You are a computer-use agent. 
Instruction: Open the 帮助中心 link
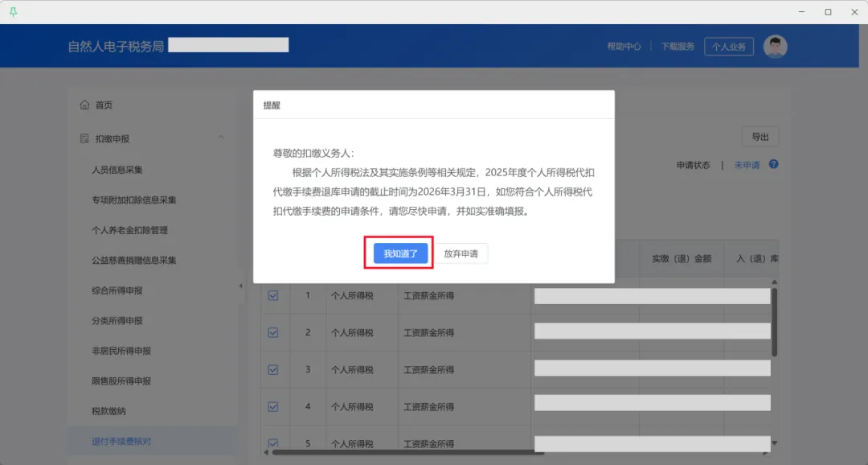click(624, 47)
